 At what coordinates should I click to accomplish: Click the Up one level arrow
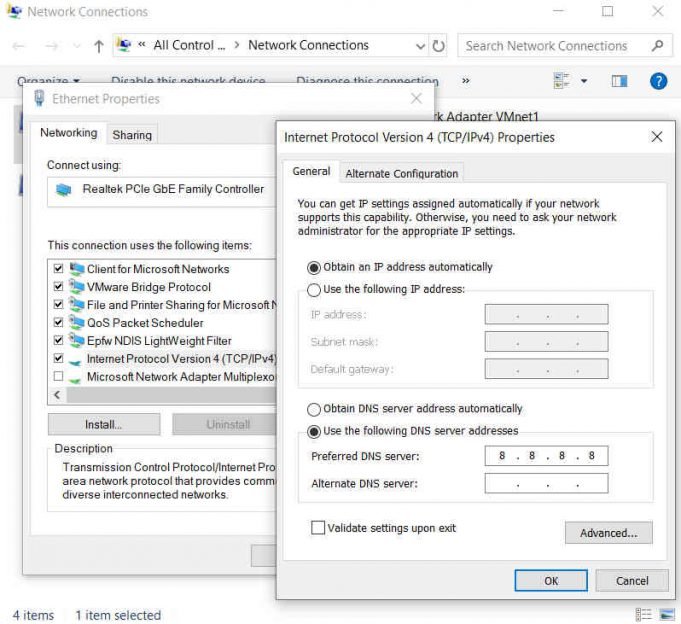99,46
